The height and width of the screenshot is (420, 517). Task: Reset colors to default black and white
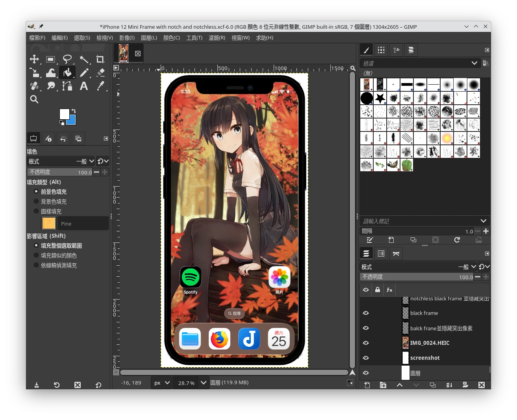61,123
